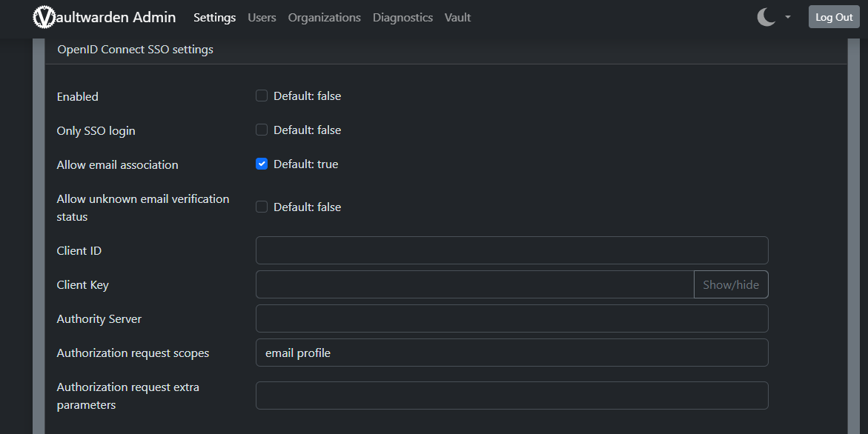Viewport: 868px width, 434px height.
Task: Go to the Users page
Action: pos(262,17)
